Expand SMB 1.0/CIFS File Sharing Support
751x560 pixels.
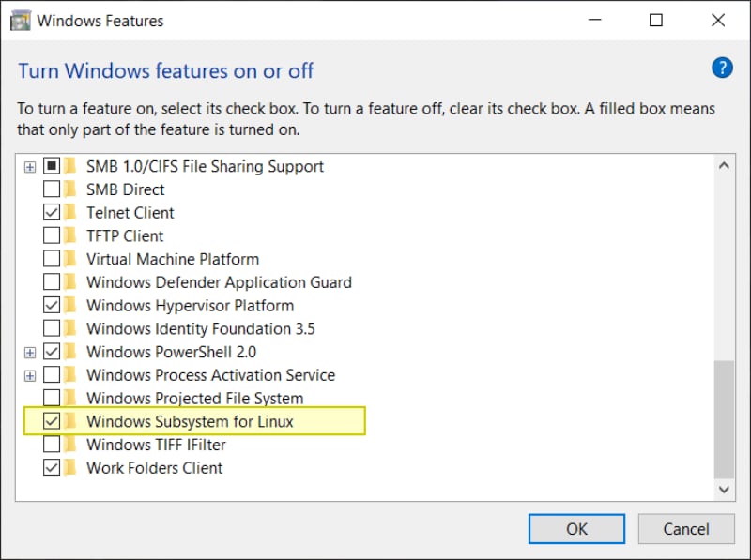click(x=29, y=166)
